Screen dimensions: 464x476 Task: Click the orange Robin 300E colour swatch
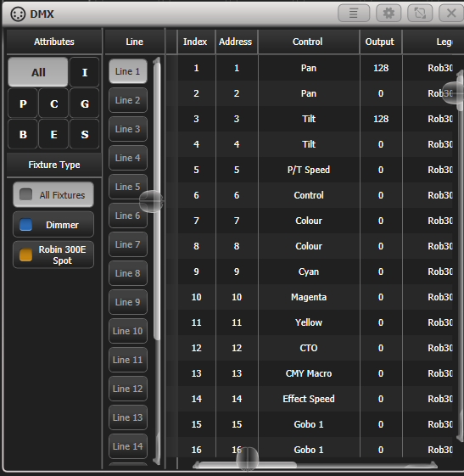coord(25,255)
